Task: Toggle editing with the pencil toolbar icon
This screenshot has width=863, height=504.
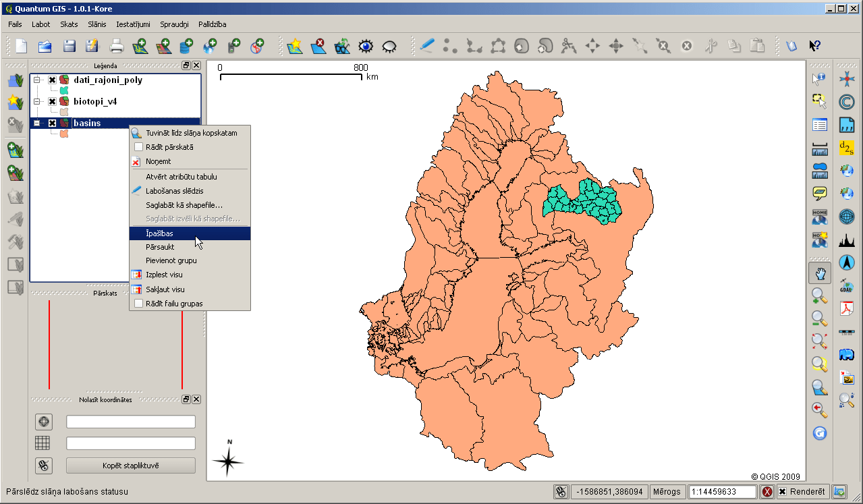Action: [427, 46]
